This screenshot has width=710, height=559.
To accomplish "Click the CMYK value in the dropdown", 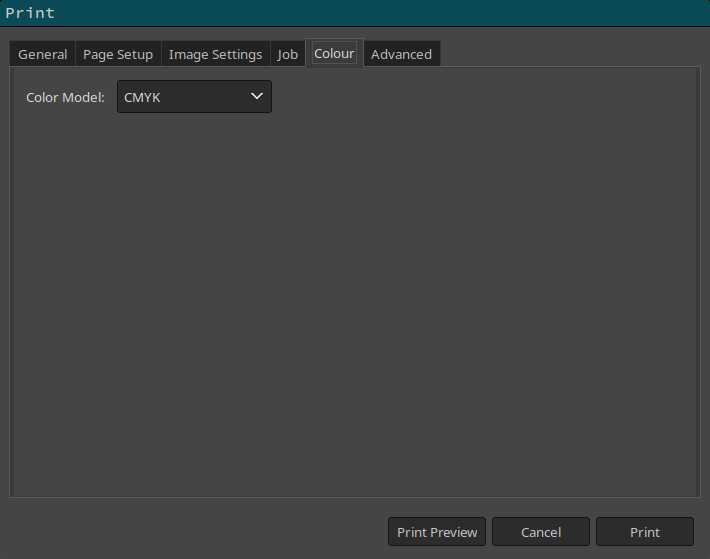I will [x=142, y=97].
